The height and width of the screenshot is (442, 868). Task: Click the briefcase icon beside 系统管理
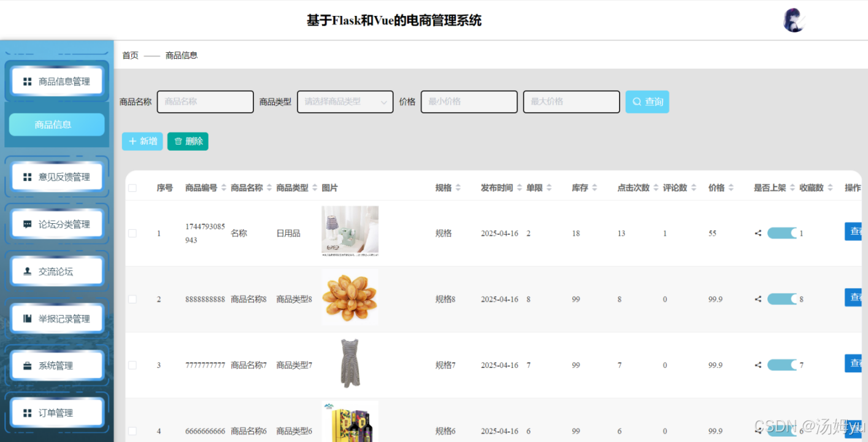[x=27, y=366]
